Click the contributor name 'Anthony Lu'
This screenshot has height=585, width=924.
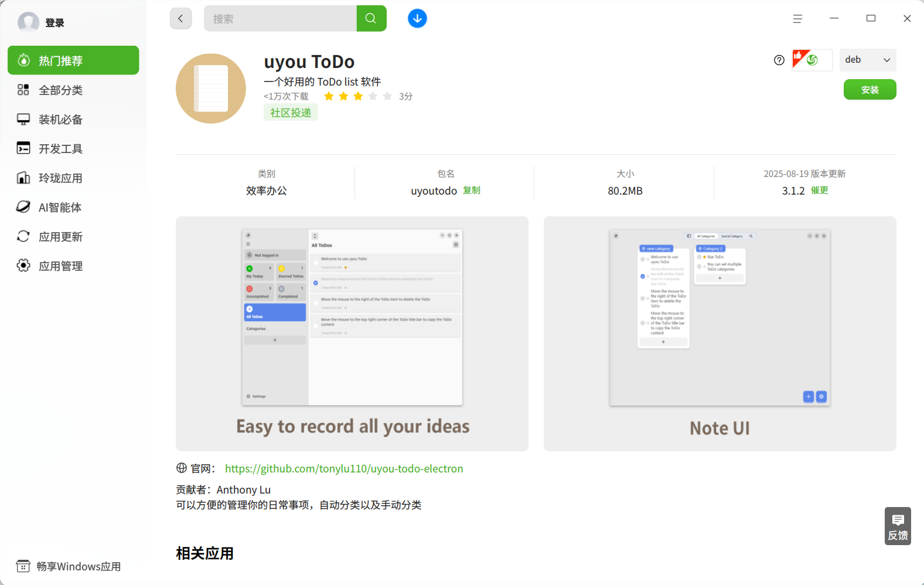tap(244, 489)
